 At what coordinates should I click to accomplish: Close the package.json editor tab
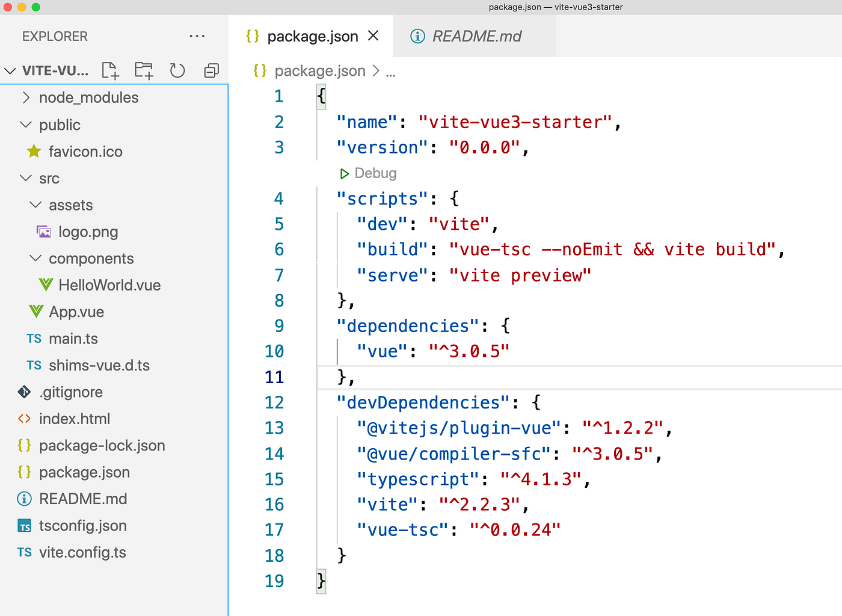pyautogui.click(x=373, y=36)
